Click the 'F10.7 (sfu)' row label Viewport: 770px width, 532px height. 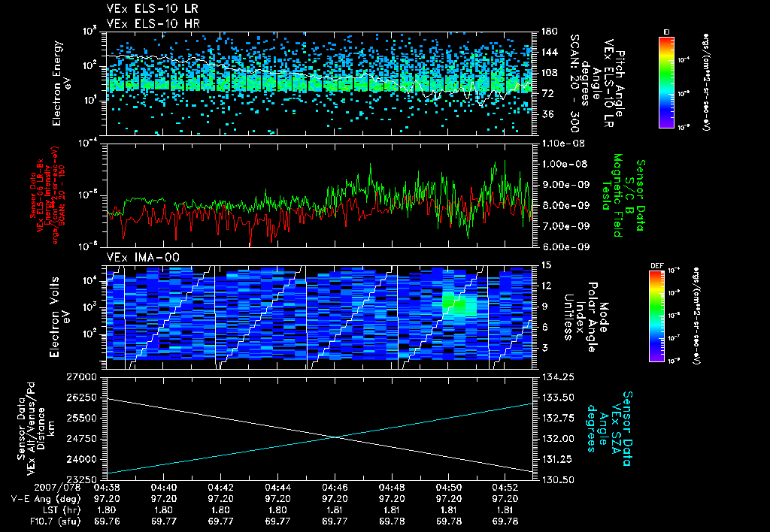point(54,521)
